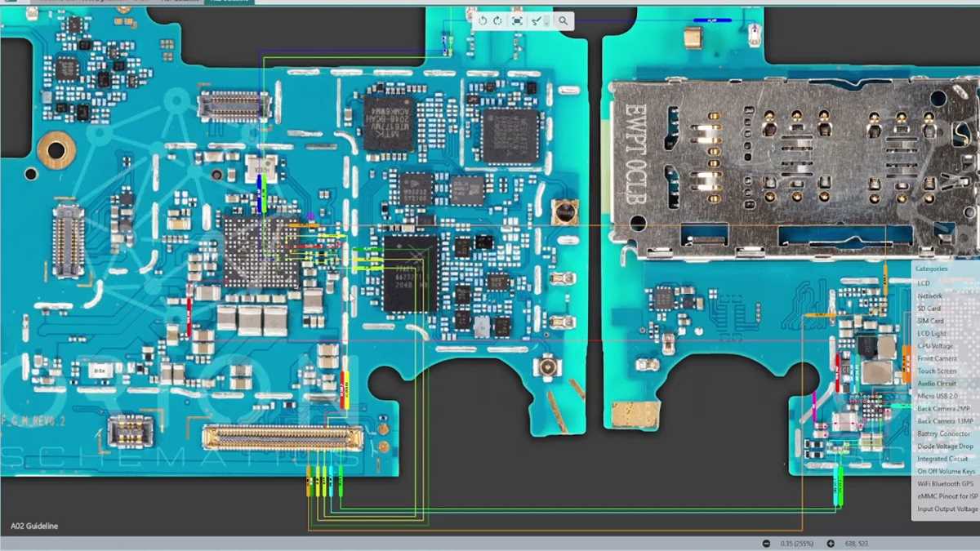
Task: Choose the SD Card category
Action: point(929,308)
